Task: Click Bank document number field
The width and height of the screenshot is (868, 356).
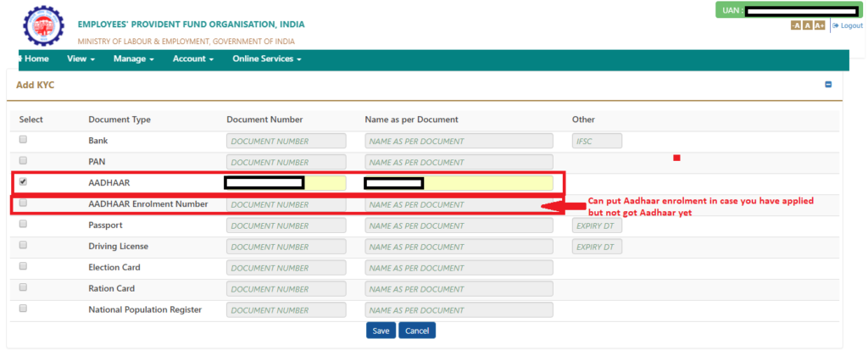Action: (x=287, y=142)
